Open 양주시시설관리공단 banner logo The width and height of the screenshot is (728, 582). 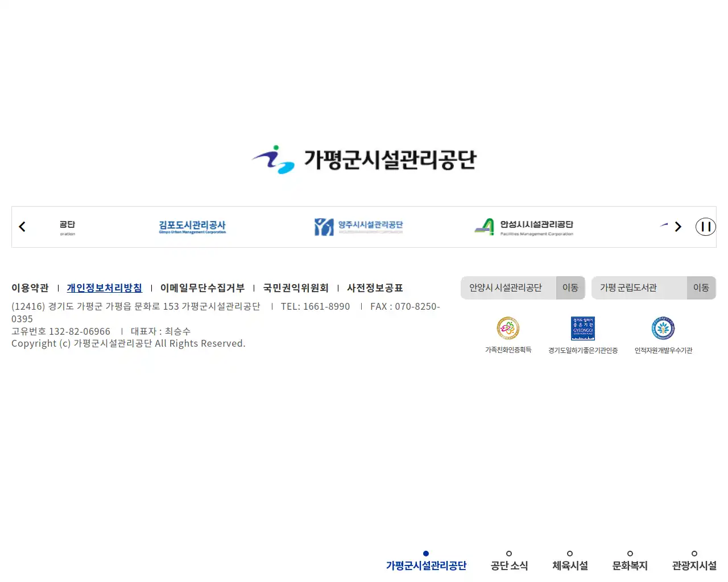click(x=358, y=227)
